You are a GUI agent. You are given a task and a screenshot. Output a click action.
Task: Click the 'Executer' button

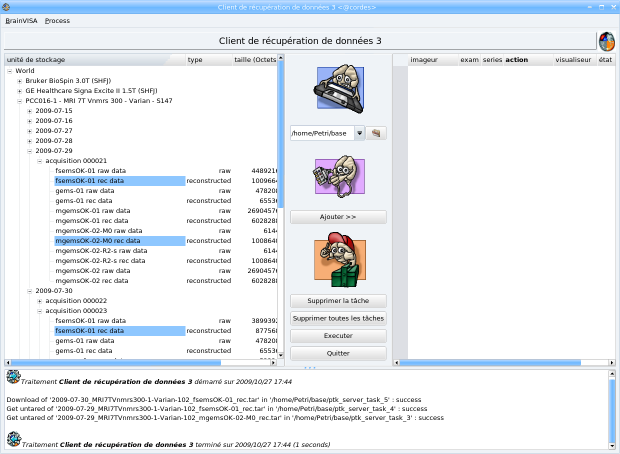[338, 336]
